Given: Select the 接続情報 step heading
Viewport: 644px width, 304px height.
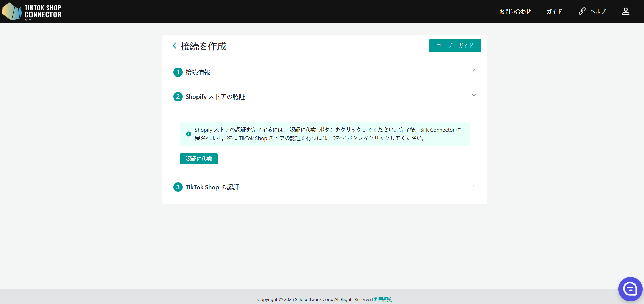Looking at the screenshot, I should coord(198,72).
